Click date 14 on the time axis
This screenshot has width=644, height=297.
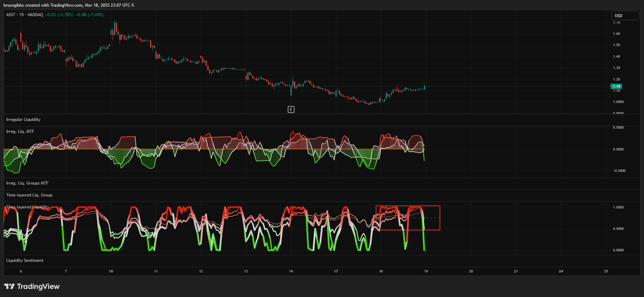tap(291, 271)
